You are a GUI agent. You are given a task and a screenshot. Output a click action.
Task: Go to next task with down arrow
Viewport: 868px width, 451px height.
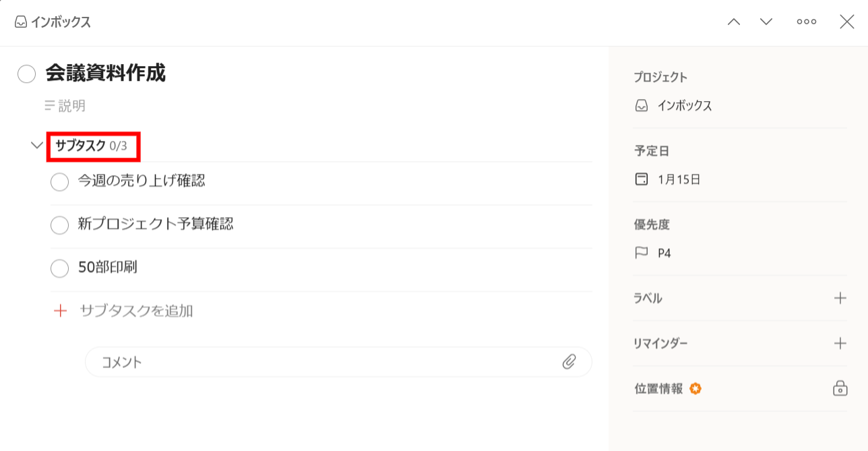pos(766,22)
